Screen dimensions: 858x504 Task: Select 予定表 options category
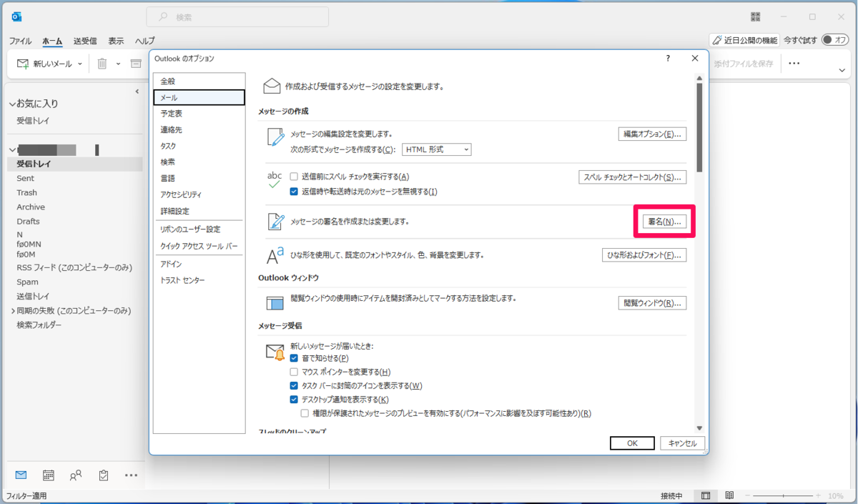click(199, 114)
